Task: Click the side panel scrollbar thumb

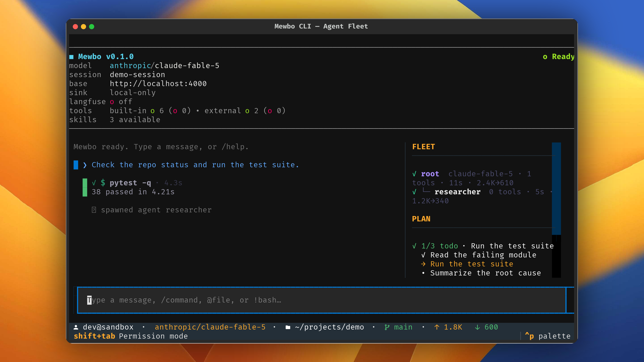Action: point(556,189)
